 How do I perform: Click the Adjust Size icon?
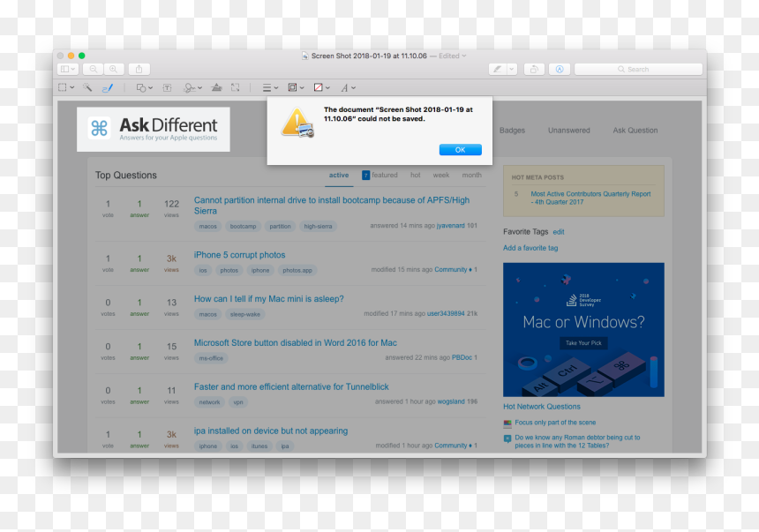pyautogui.click(x=236, y=87)
